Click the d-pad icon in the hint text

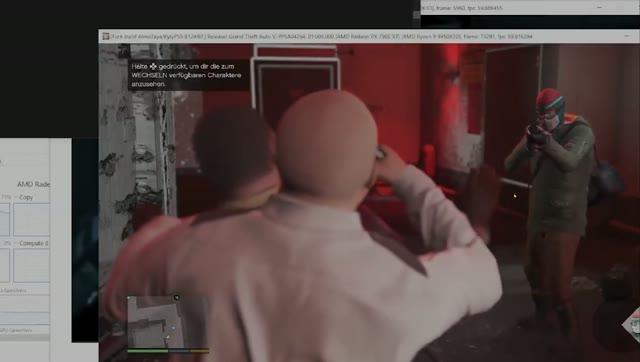(153, 66)
